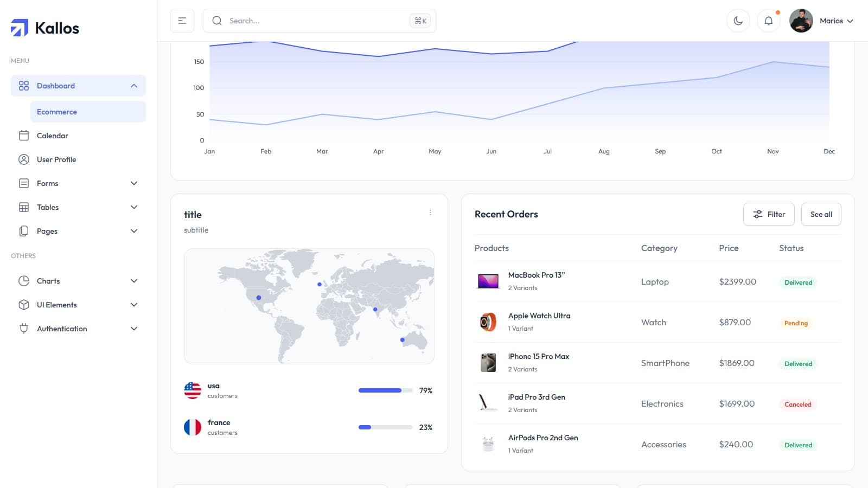Expand the Forms submenu chevron
The image size is (868, 488).
(134, 183)
